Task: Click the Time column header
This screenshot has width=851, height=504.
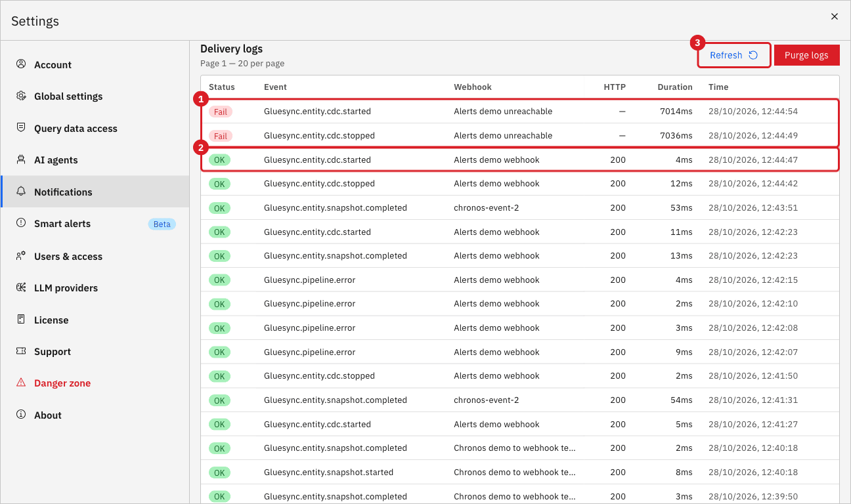Action: (x=718, y=87)
